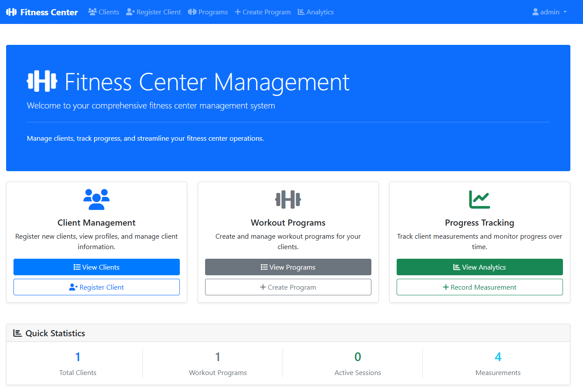Click the outlined Register Client button
The width and height of the screenshot is (583, 392).
pyautogui.click(x=97, y=287)
